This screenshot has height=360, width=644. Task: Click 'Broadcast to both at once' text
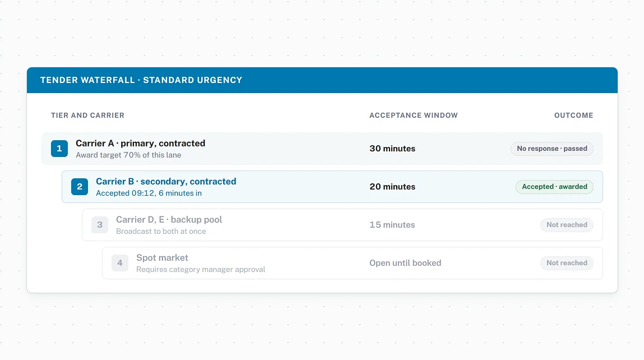[161, 232]
